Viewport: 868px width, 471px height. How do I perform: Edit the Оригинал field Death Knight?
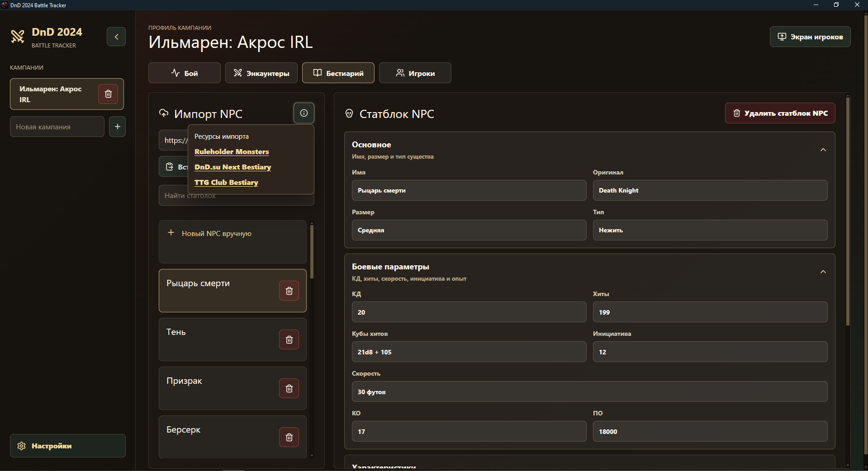coord(710,190)
